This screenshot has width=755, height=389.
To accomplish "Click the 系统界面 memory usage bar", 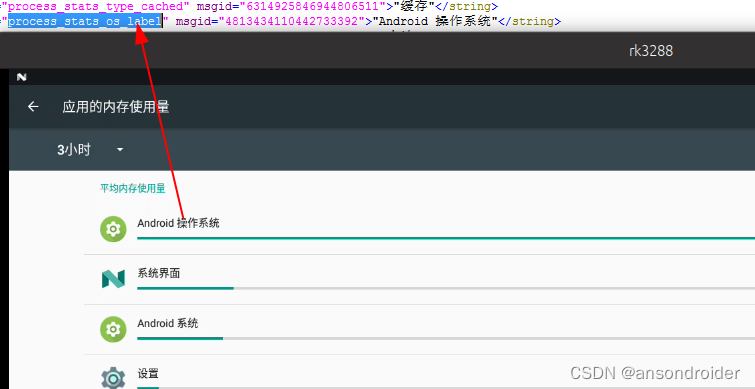I will 446,288.
